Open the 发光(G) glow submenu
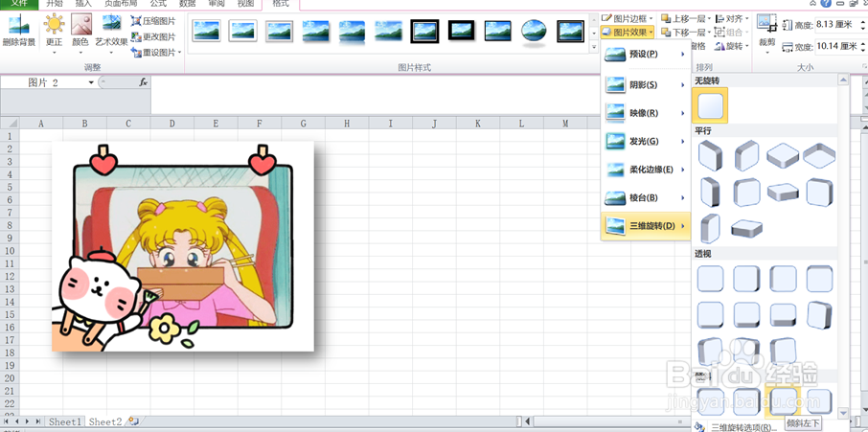868x432 pixels. pos(646,142)
